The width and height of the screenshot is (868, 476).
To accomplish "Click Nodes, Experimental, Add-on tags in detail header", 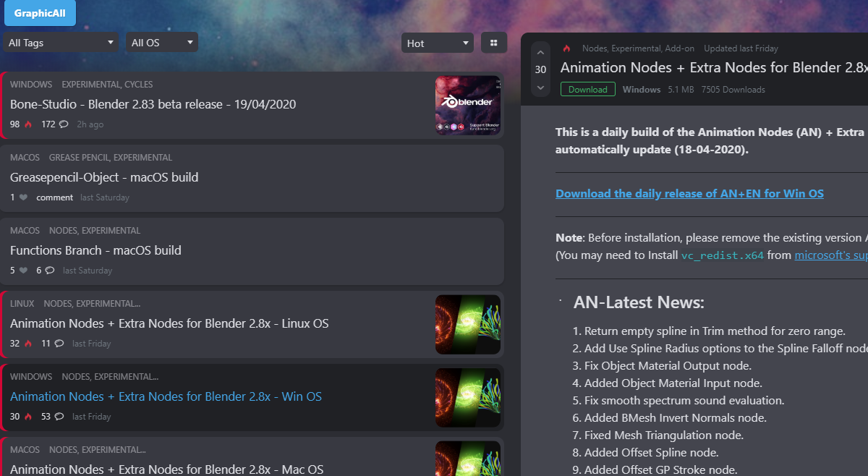I will (638, 48).
